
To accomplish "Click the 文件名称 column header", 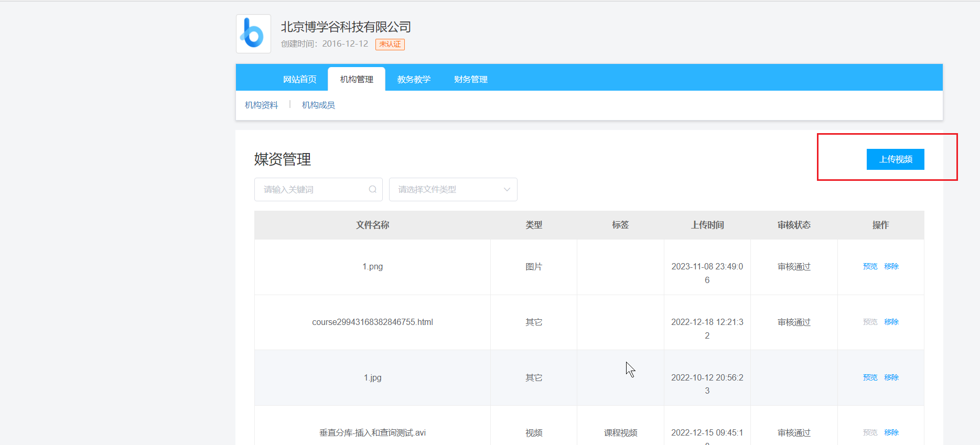I will 373,225.
